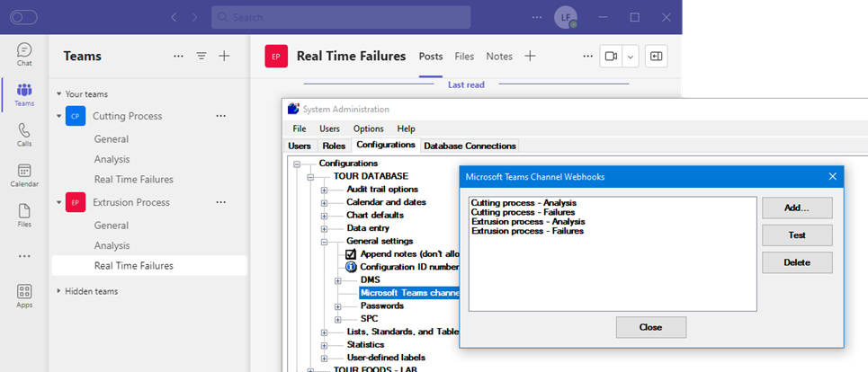Viewport: 868px width, 372px height.
Task: Expand the Hidden teams section
Action: 59,291
